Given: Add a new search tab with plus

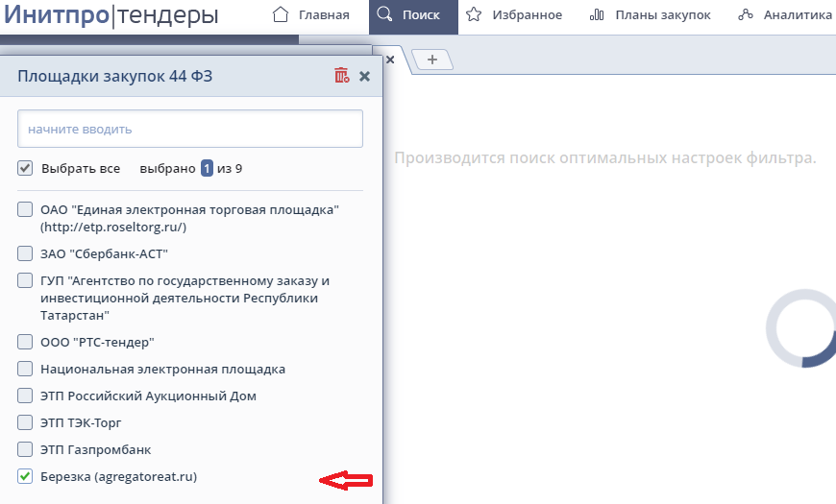Looking at the screenshot, I should coord(432,60).
